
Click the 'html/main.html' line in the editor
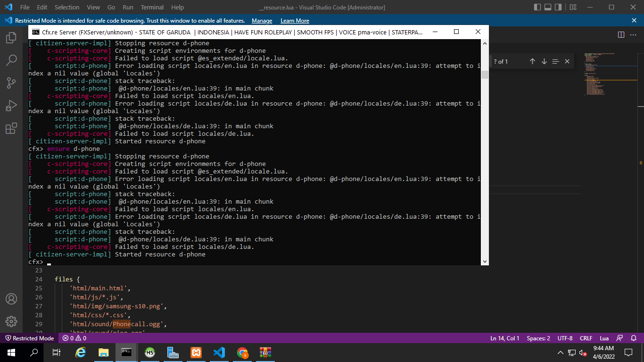pyautogui.click(x=100, y=288)
